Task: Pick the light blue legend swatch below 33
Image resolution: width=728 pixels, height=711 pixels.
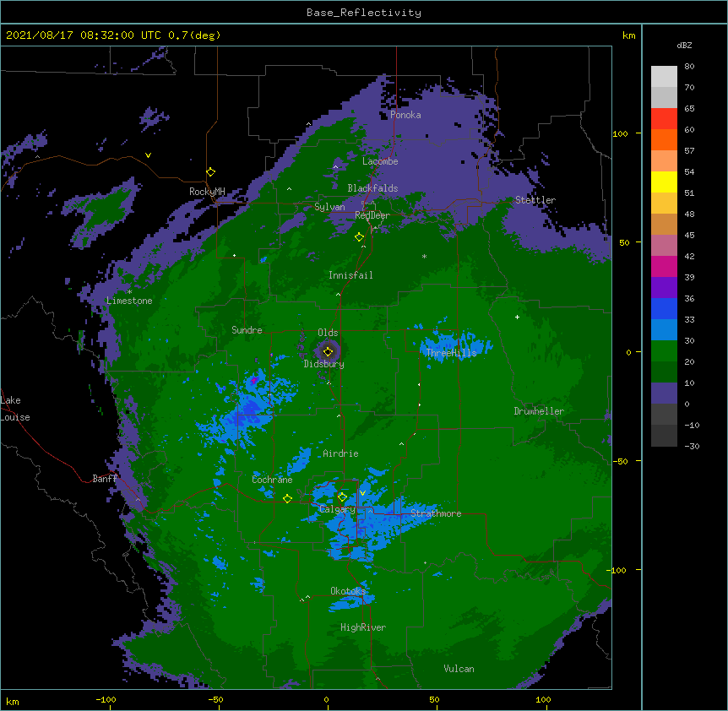Action: coord(664,329)
